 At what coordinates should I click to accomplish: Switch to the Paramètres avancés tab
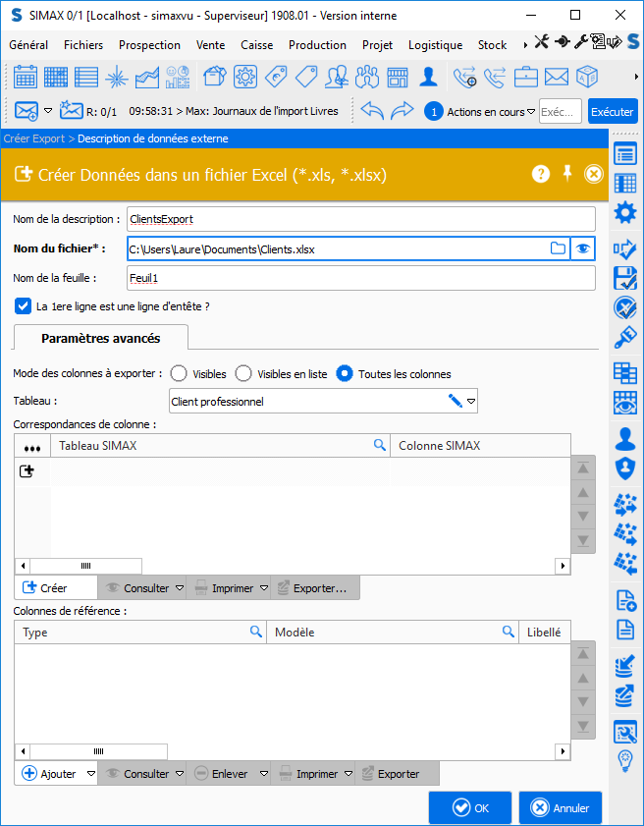[100, 338]
